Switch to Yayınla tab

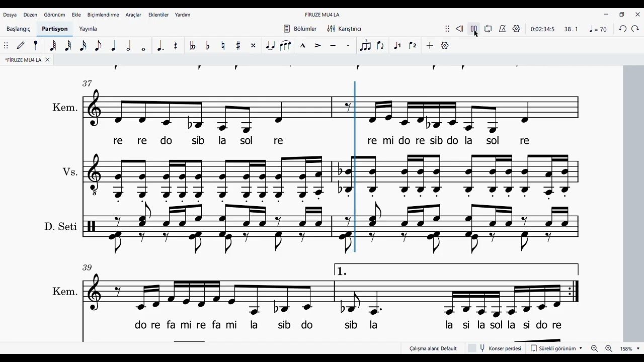click(x=88, y=29)
